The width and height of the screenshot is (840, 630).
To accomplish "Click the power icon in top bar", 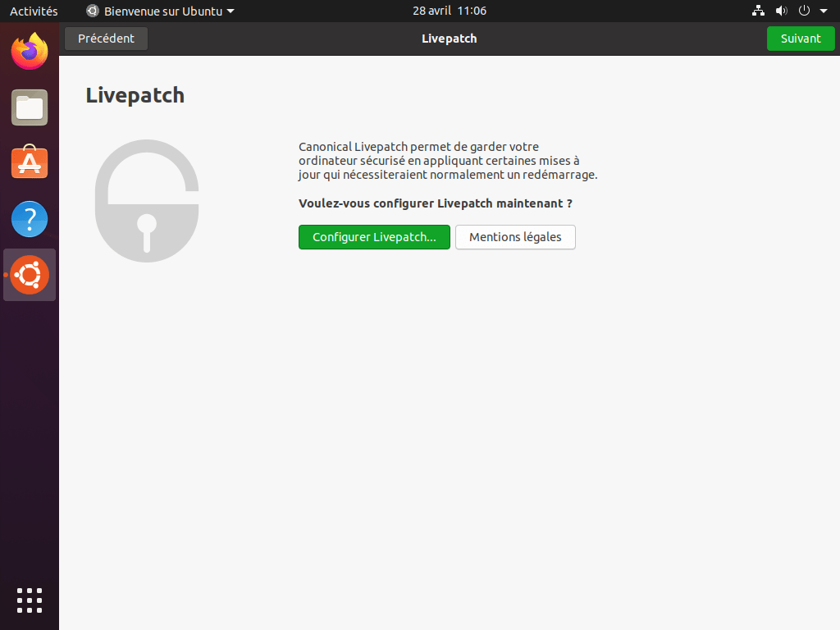I will pyautogui.click(x=804, y=11).
